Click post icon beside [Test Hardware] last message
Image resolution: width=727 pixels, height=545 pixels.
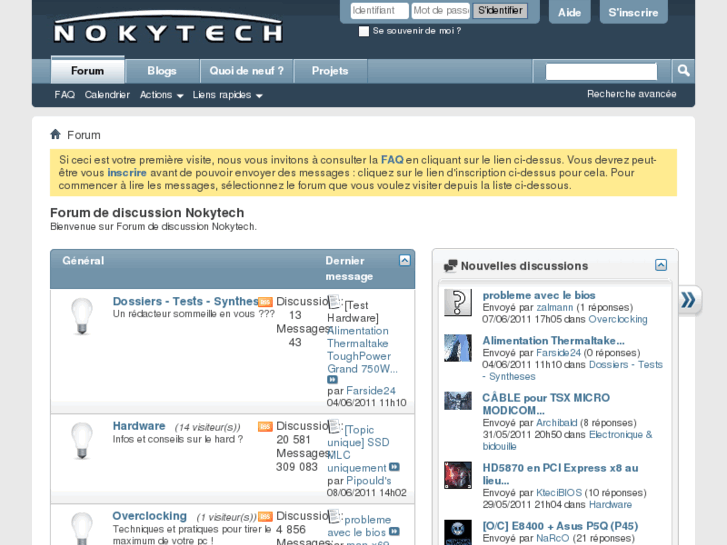(x=334, y=301)
